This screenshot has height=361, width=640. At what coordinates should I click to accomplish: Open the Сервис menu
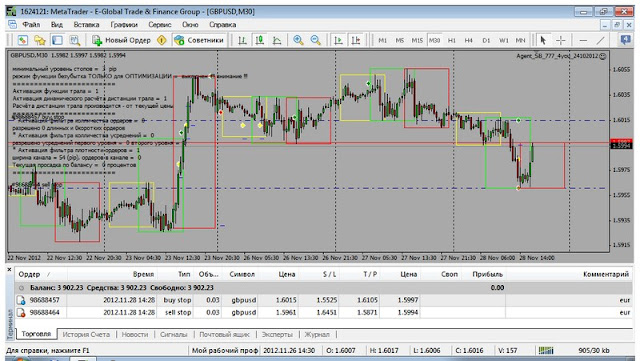pos(160,25)
